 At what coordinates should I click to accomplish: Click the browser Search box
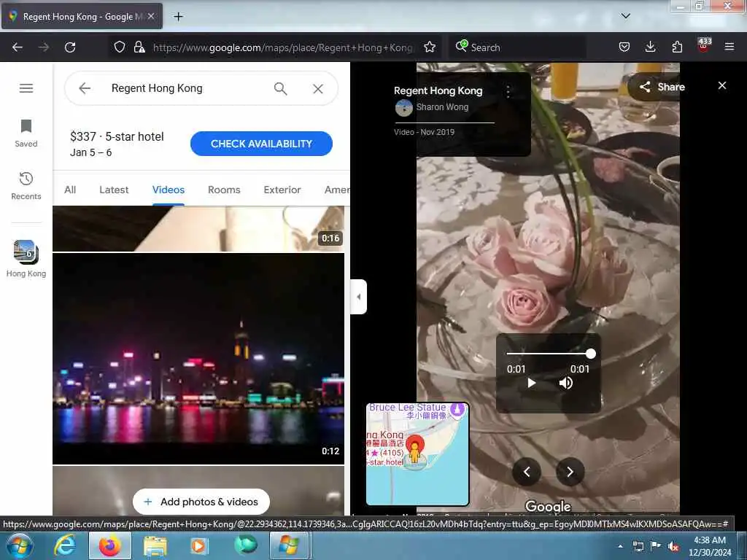pos(519,47)
